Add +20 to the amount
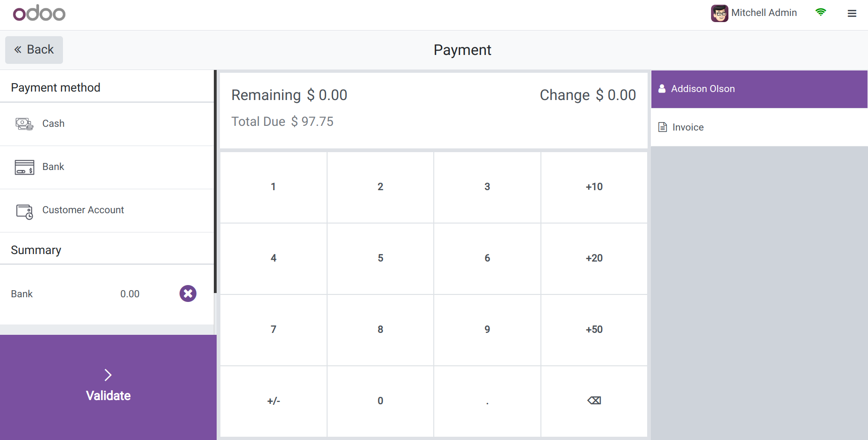 coord(594,258)
